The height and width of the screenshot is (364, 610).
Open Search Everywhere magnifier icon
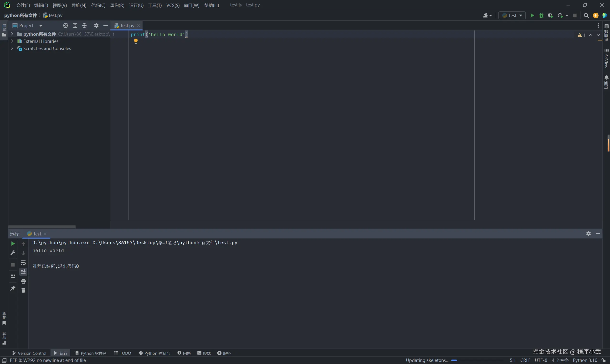tap(586, 15)
